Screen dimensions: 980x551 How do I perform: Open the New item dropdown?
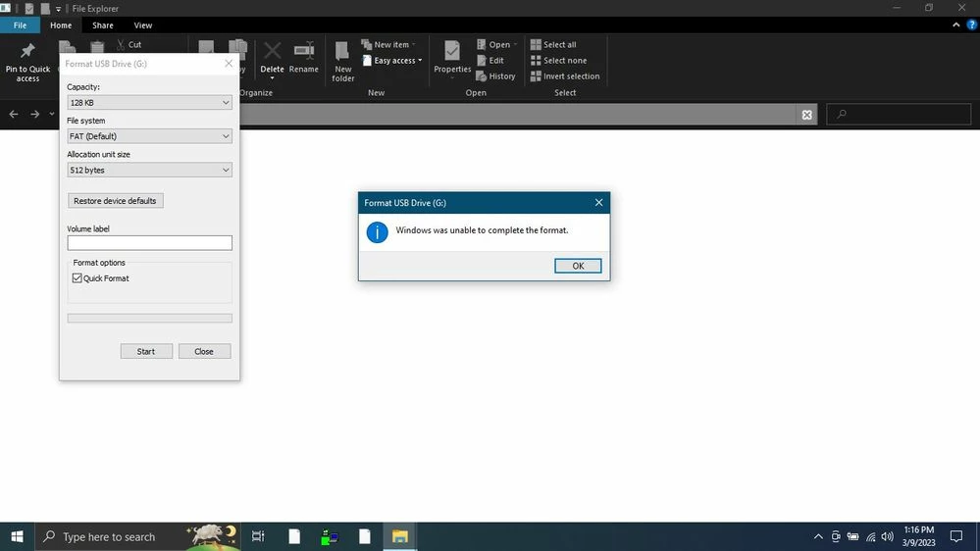[388, 44]
